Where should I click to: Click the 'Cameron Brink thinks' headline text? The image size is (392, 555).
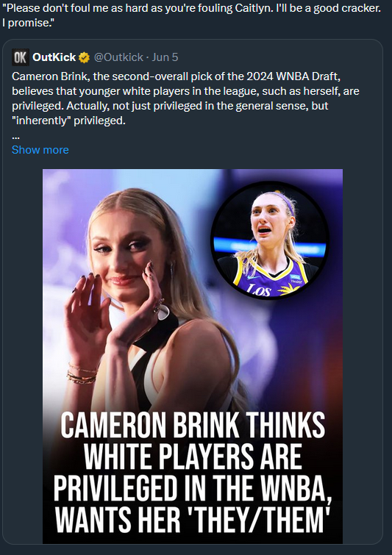coord(193,426)
